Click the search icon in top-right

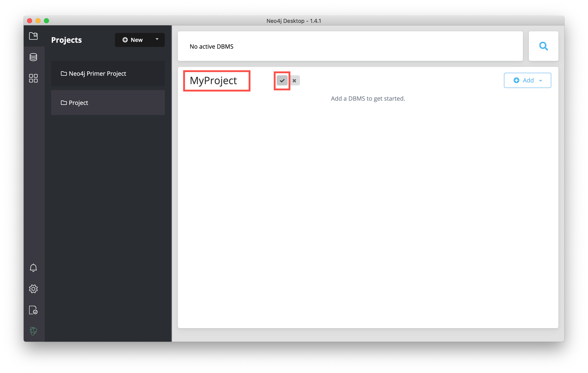(x=543, y=46)
